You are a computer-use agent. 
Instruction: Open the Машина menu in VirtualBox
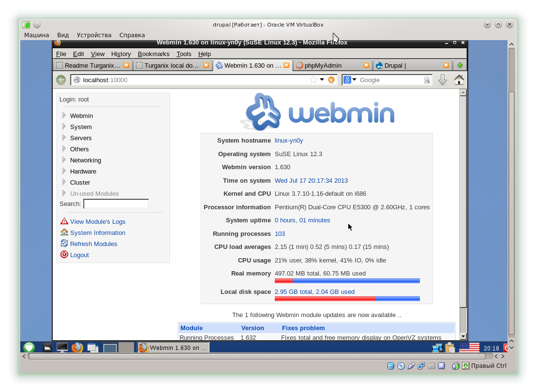[x=36, y=35]
